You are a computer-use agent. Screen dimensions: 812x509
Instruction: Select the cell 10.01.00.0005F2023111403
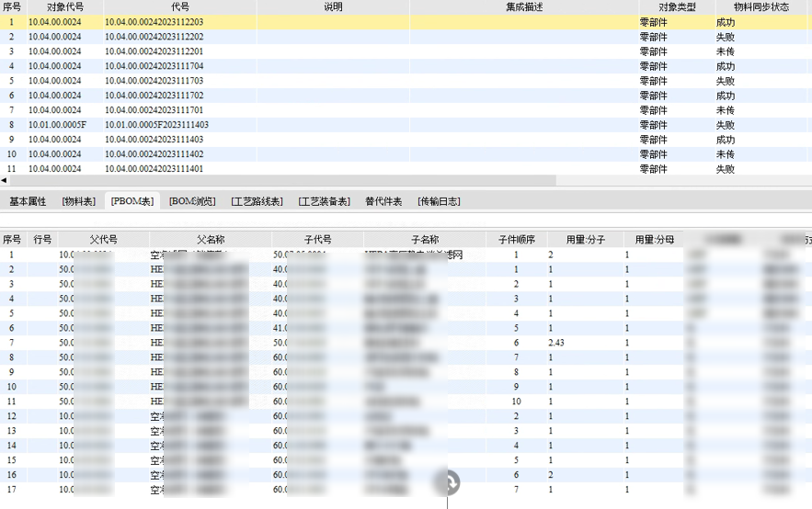(157, 125)
